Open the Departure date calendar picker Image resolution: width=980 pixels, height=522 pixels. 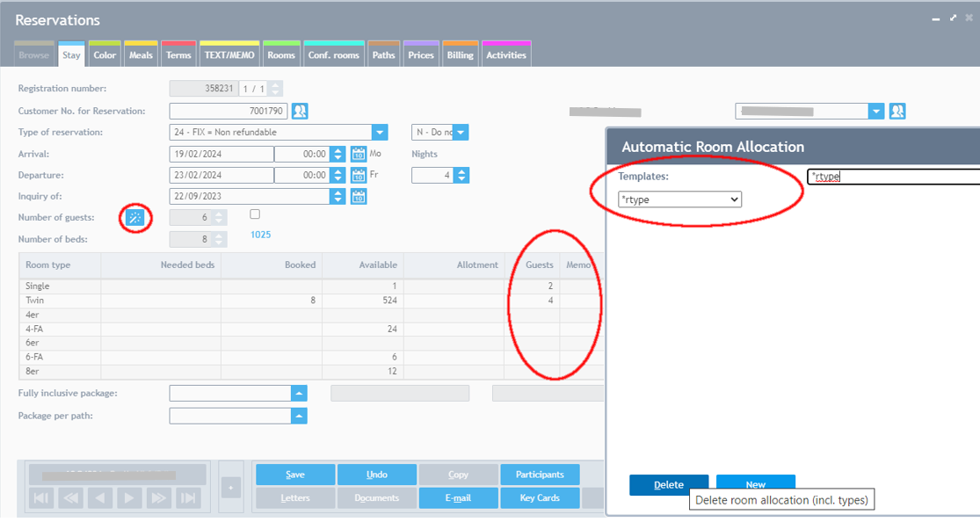(x=359, y=176)
